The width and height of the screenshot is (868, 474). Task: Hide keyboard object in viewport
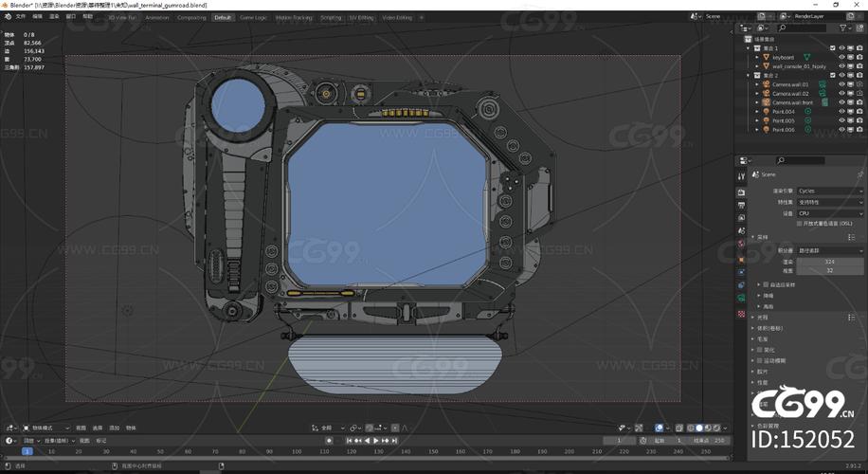click(x=841, y=57)
